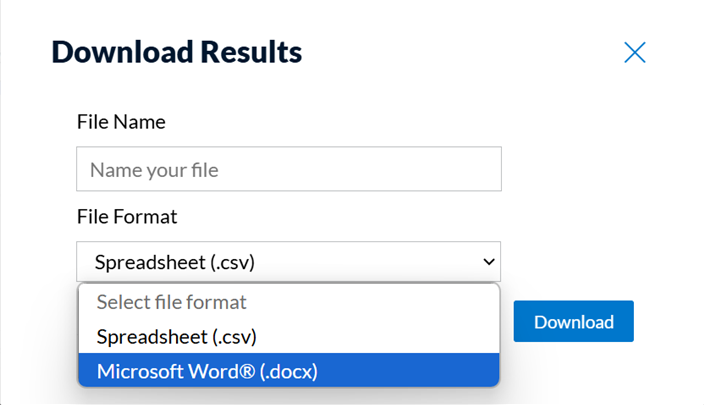Close the Download Results dialog
The image size is (704, 405).
[634, 53]
